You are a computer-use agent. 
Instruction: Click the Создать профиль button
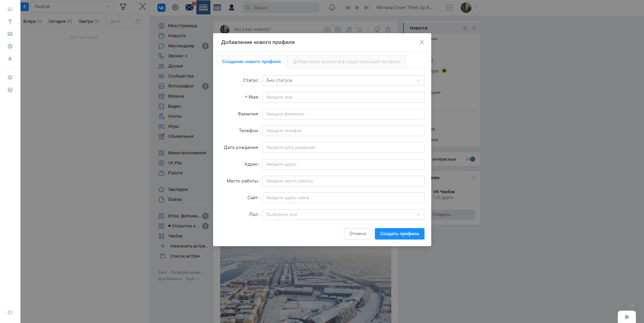(x=400, y=234)
